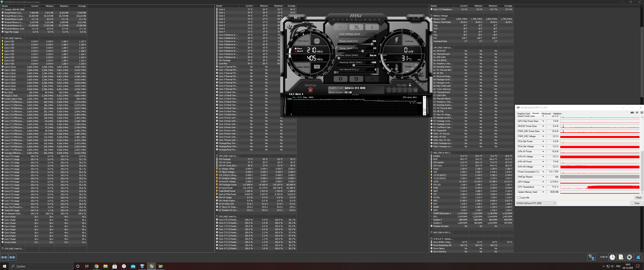Refresh GPU-Z readings with the refresh icon
This screenshot has height=270, width=644.
[x=637, y=113]
